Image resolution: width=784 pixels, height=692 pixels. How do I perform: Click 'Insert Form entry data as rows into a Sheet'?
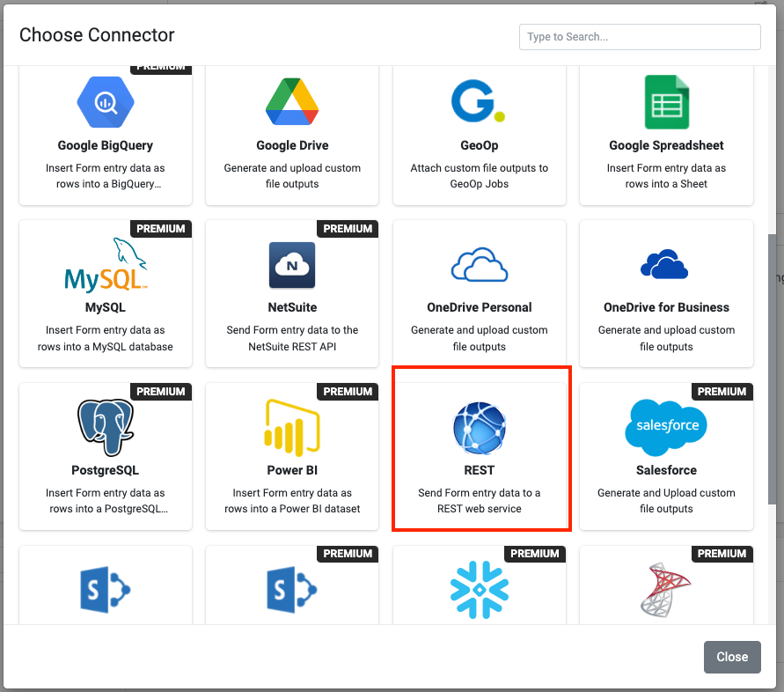(x=666, y=175)
